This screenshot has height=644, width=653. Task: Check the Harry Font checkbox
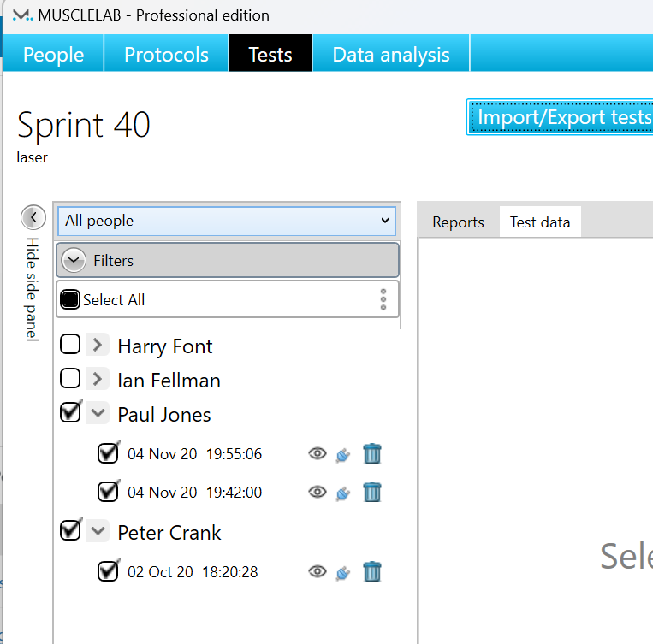pyautogui.click(x=70, y=345)
